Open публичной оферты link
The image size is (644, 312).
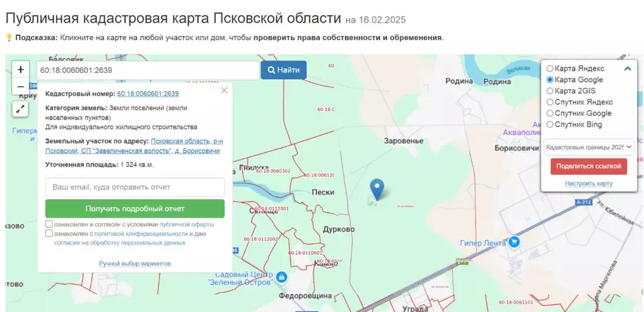coord(186,225)
